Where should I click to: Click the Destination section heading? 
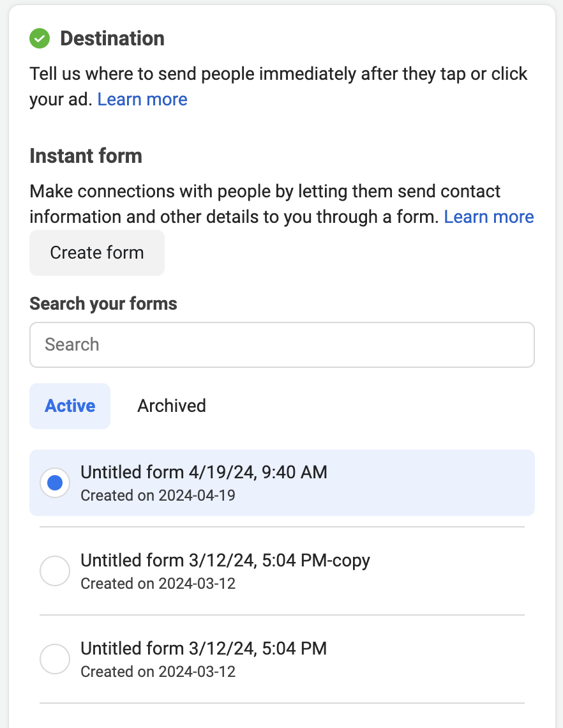(112, 38)
